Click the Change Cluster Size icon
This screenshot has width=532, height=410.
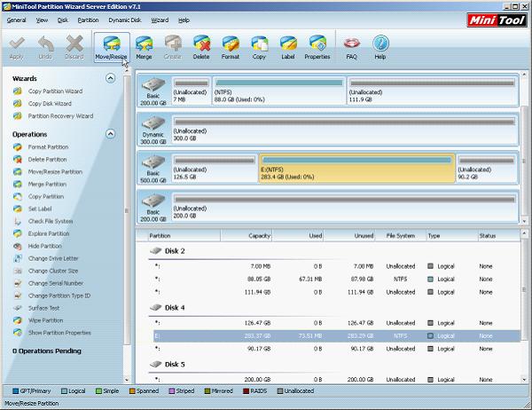click(18, 271)
